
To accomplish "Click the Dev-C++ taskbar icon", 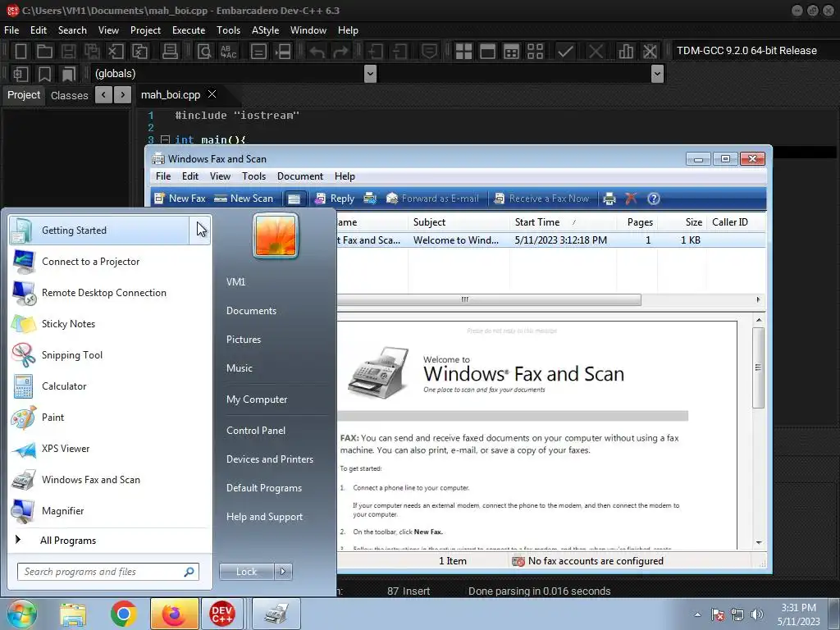I will (x=221, y=614).
